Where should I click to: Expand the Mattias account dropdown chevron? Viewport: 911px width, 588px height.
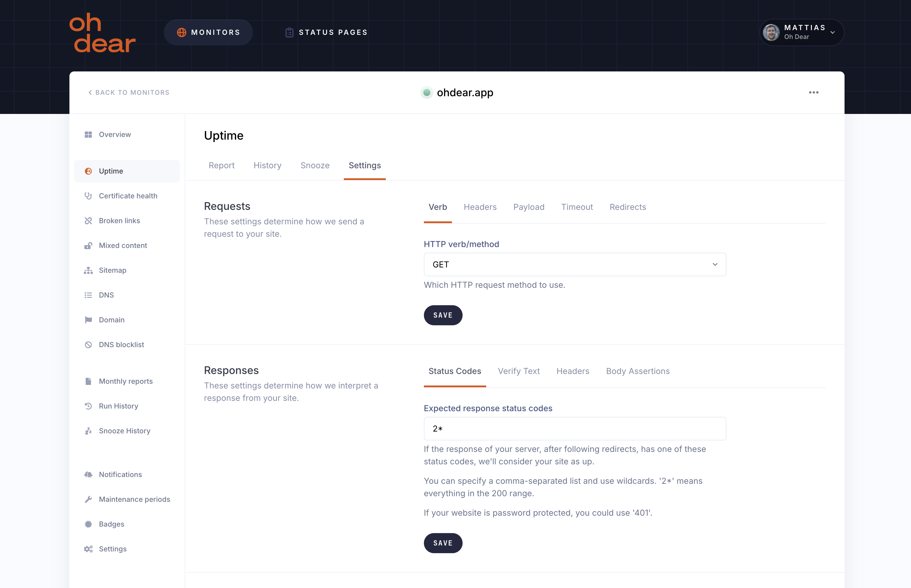tap(833, 32)
